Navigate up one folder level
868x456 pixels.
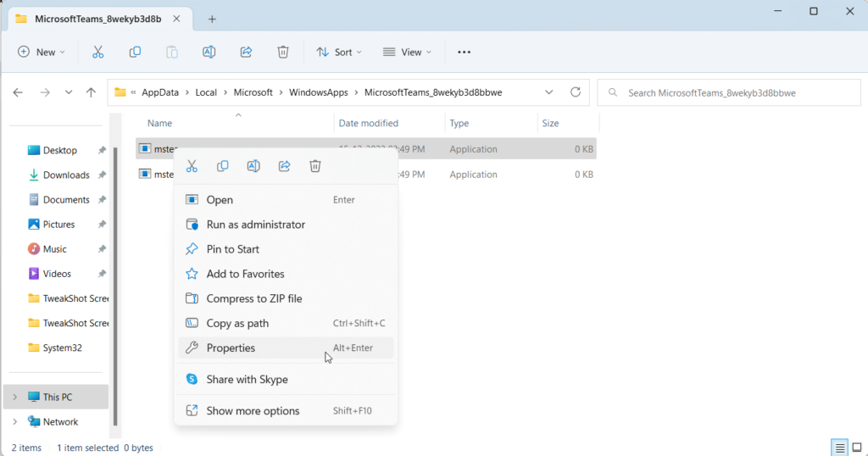coord(91,92)
